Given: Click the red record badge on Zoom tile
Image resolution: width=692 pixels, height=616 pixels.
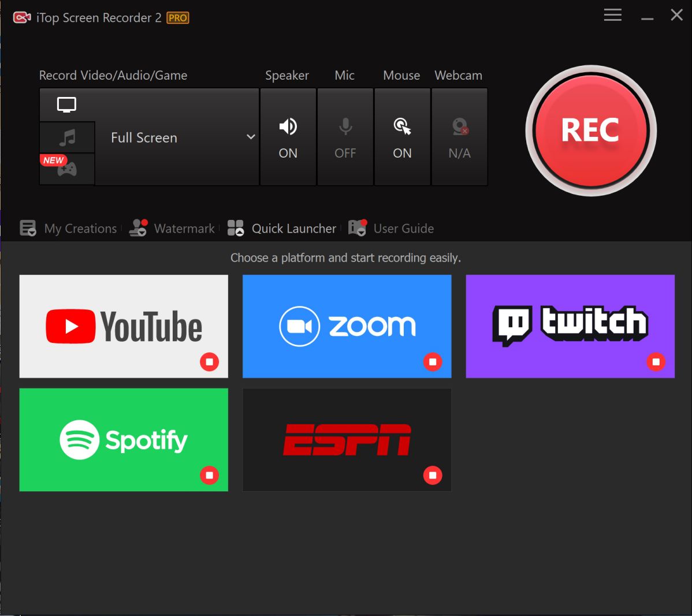Looking at the screenshot, I should [433, 362].
